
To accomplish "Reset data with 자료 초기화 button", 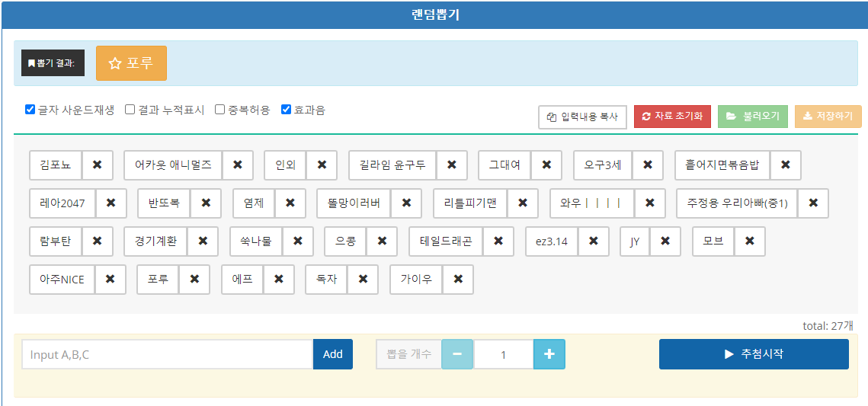I will coord(672,117).
